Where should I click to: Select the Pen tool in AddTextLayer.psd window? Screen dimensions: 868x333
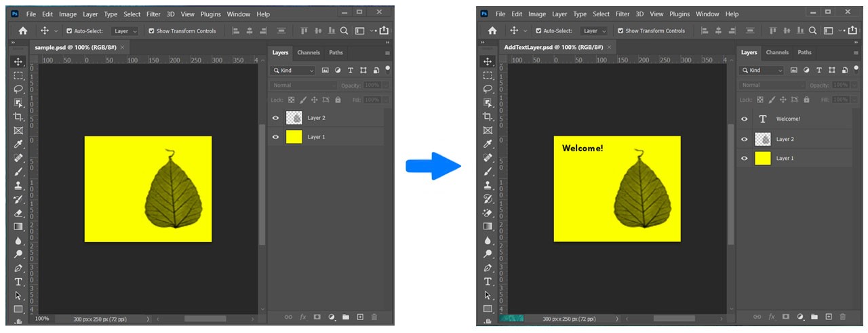[488, 268]
